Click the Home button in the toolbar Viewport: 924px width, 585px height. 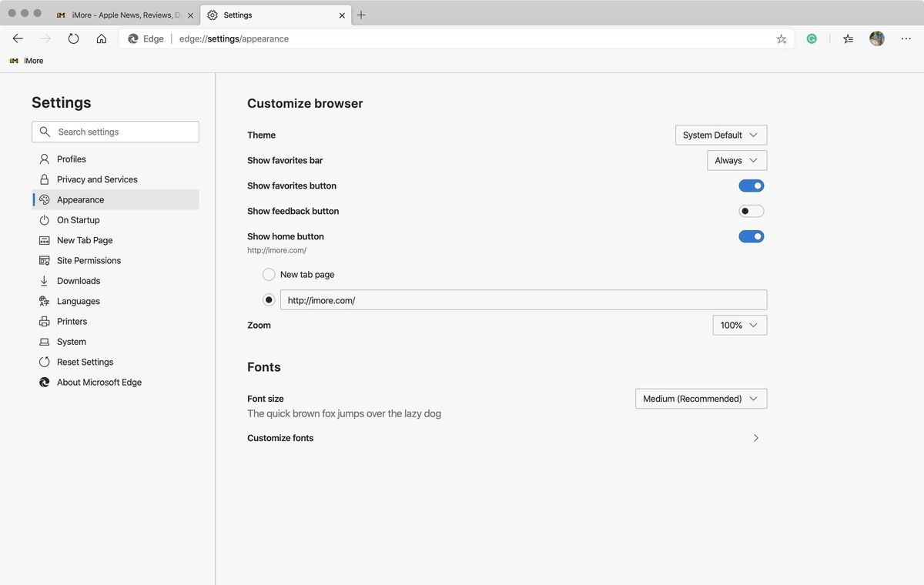click(101, 38)
